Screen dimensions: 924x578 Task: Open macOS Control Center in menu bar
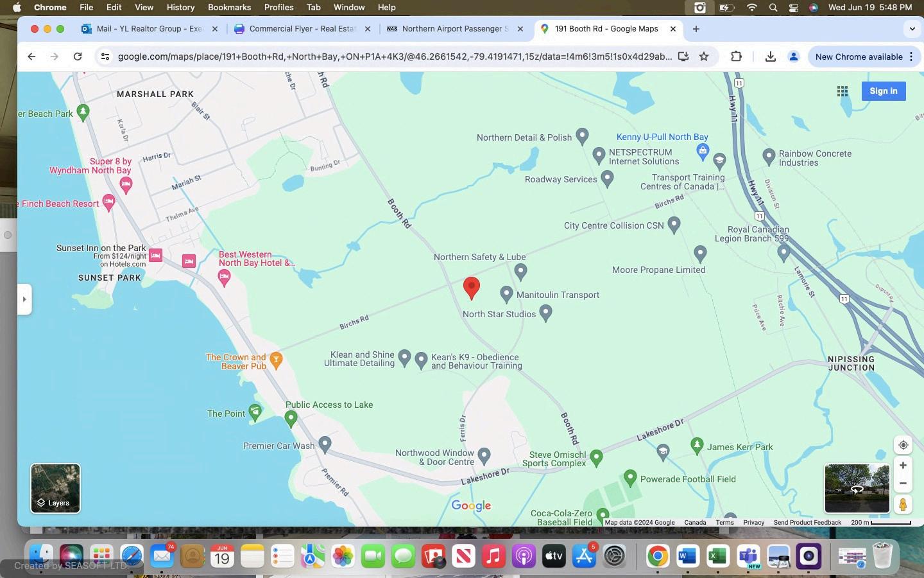click(794, 8)
